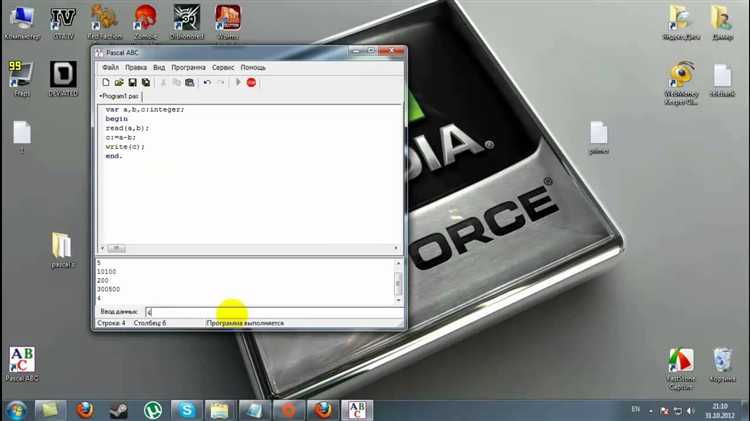Click the taskbar clock
Screen dimensions: 750x421
[720, 411]
